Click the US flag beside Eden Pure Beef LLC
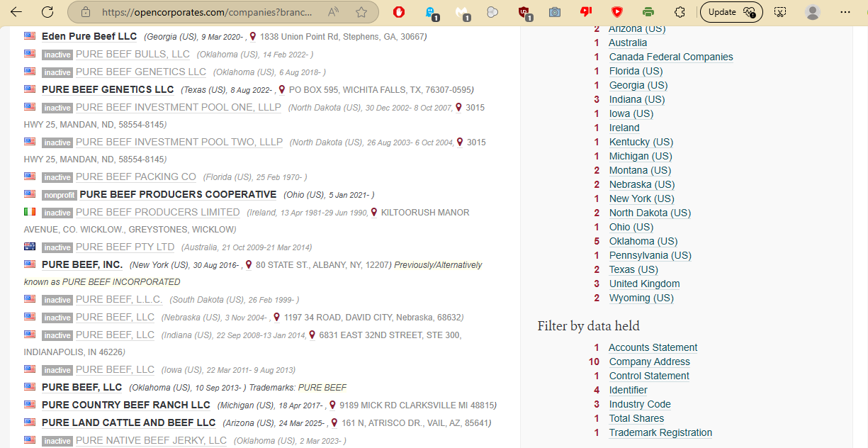 (x=30, y=35)
